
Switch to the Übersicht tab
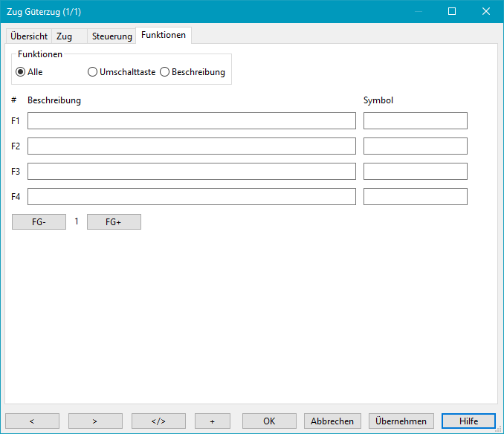tap(29, 36)
